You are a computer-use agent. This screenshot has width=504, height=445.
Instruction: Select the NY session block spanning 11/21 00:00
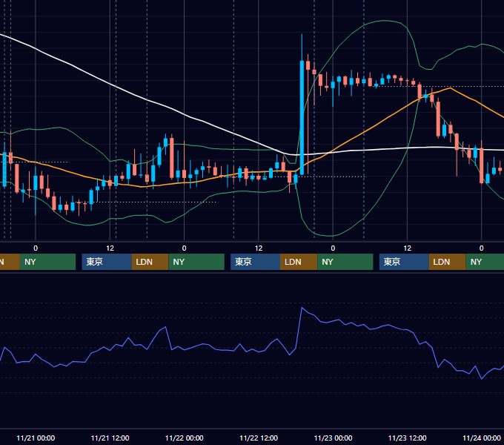pyautogui.click(x=47, y=262)
